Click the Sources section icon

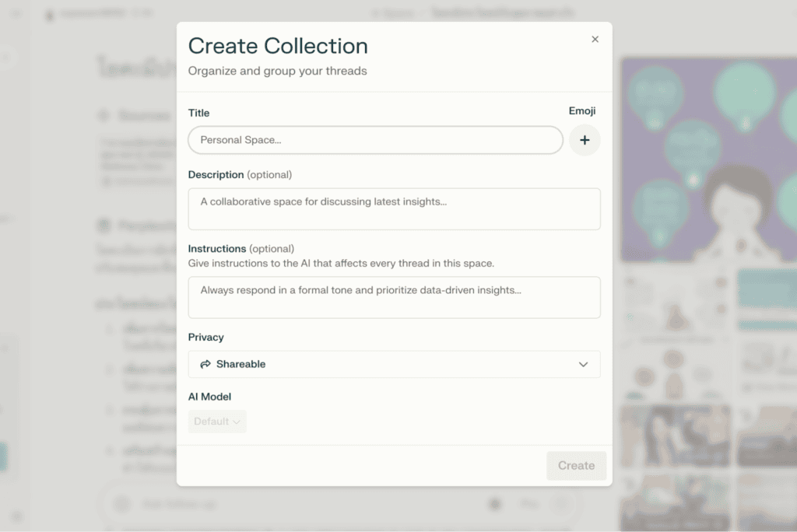(x=104, y=115)
